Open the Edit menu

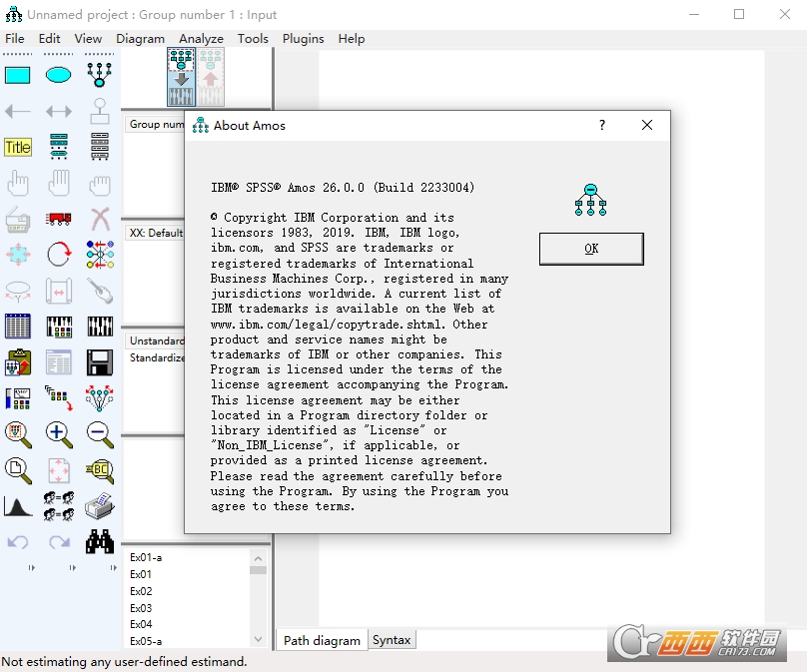pos(49,39)
